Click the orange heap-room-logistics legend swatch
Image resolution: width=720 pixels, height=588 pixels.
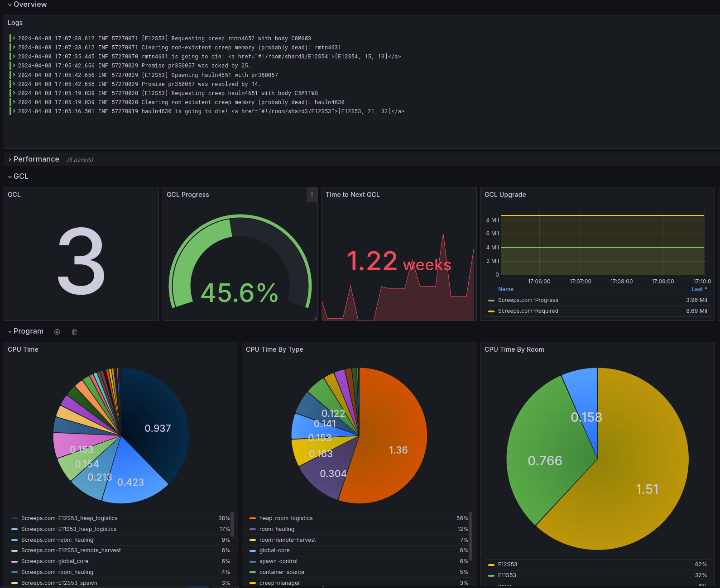[x=253, y=518]
